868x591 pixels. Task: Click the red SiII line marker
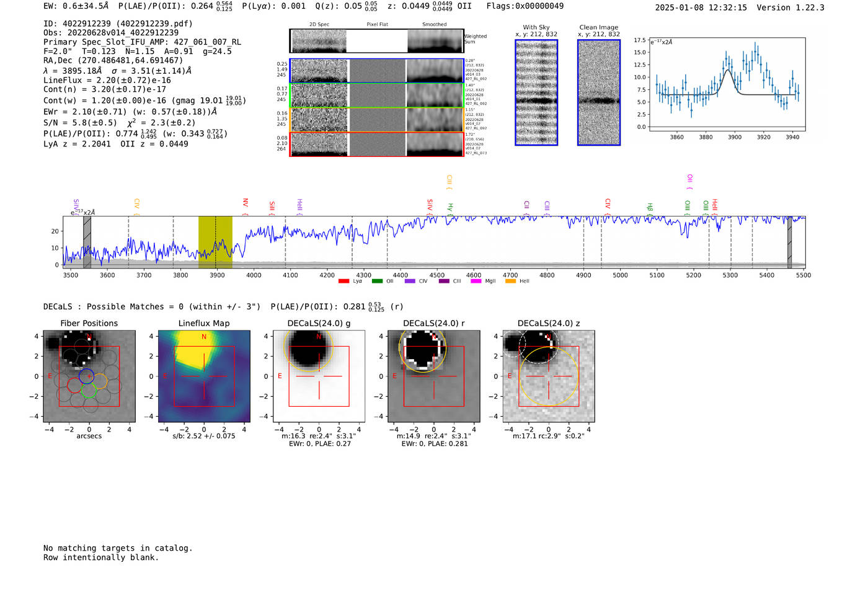[x=272, y=207]
